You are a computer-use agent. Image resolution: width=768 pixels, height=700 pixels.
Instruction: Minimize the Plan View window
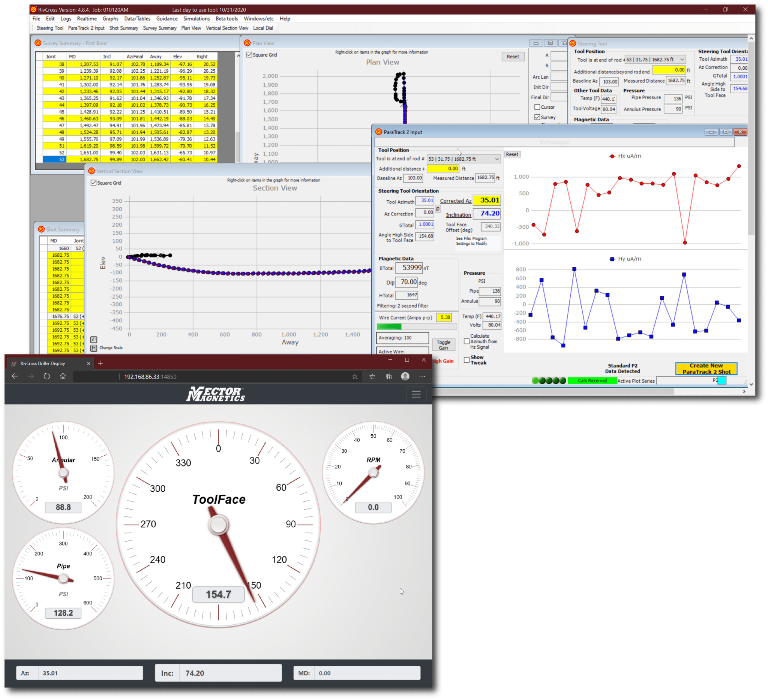[535, 43]
